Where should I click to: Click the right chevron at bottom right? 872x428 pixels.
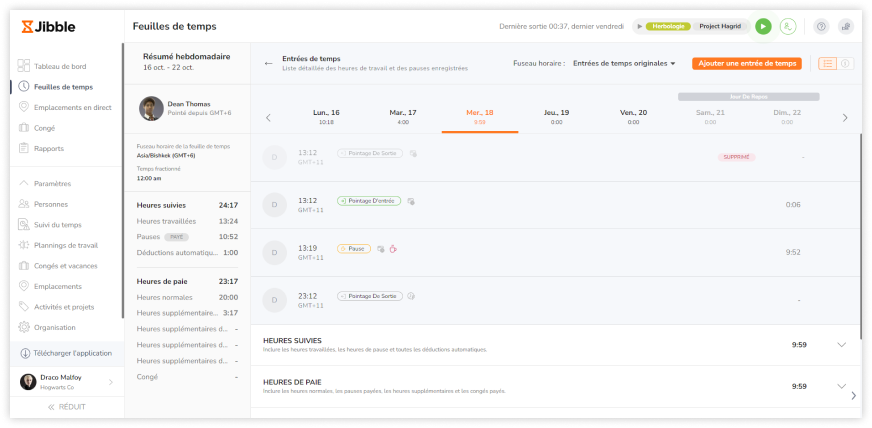point(854,396)
